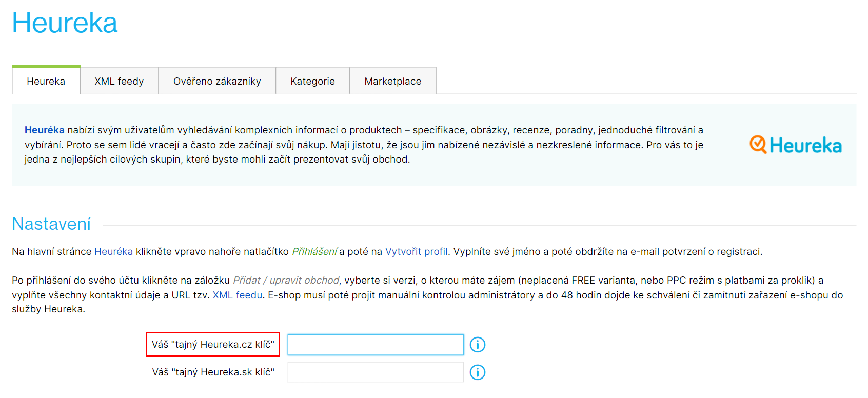This screenshot has height=398, width=868.
Task: Switch to the Heureka tab
Action: 46,81
